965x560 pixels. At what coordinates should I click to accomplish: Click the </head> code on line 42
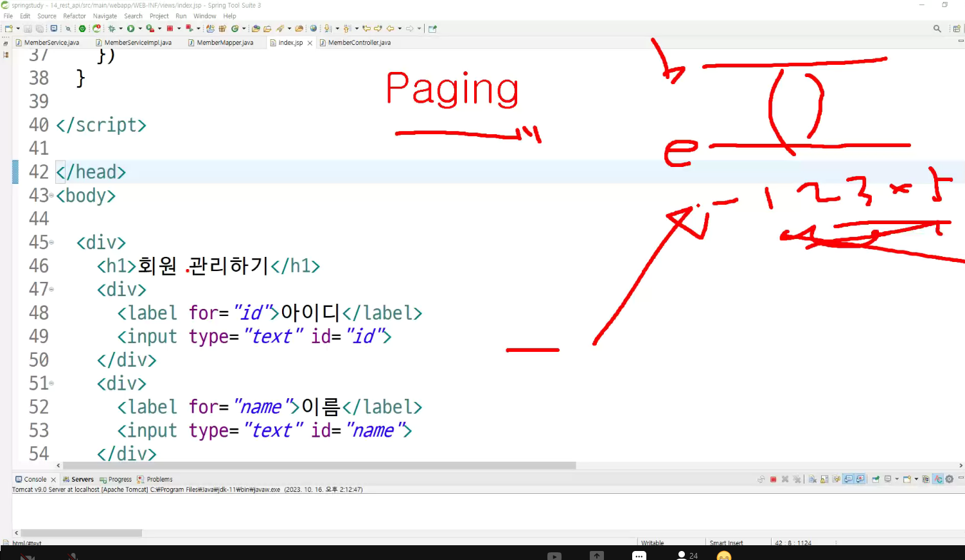(91, 172)
